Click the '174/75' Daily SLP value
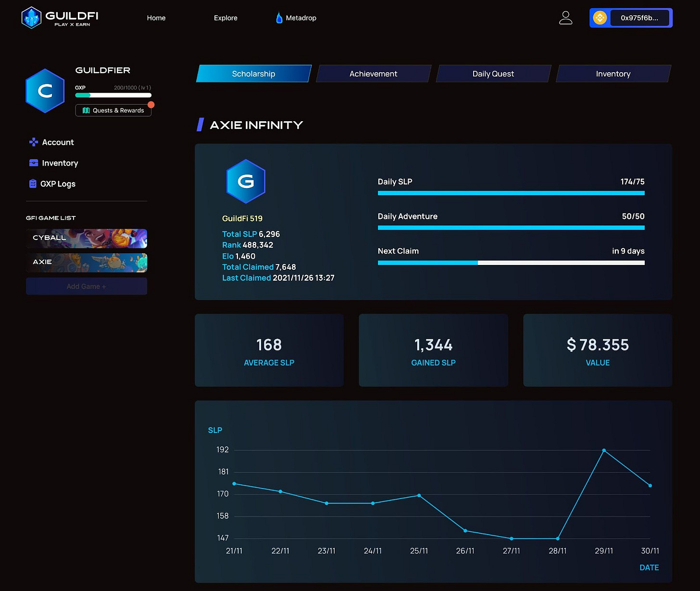Image resolution: width=700 pixels, height=591 pixels. coord(632,182)
